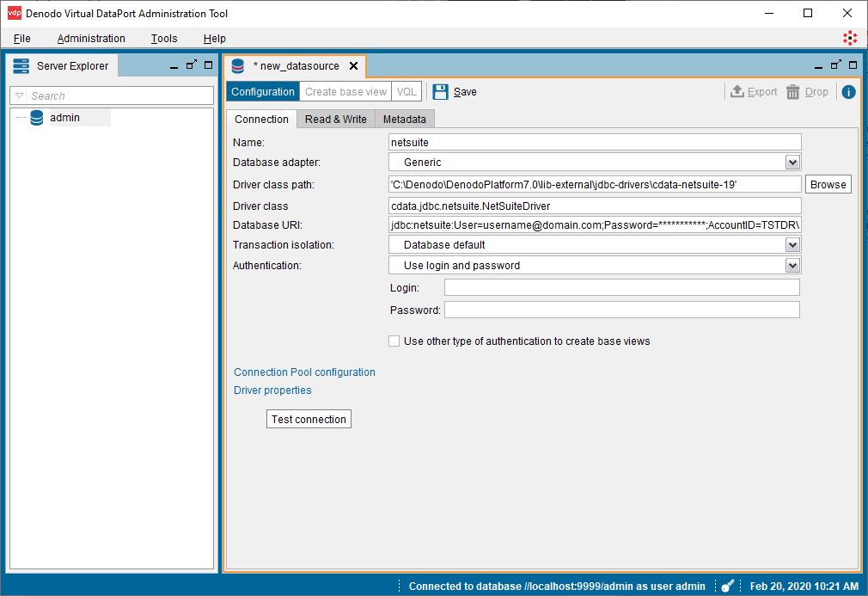Open the Database adapter dropdown
The image size is (868, 596).
coord(792,163)
